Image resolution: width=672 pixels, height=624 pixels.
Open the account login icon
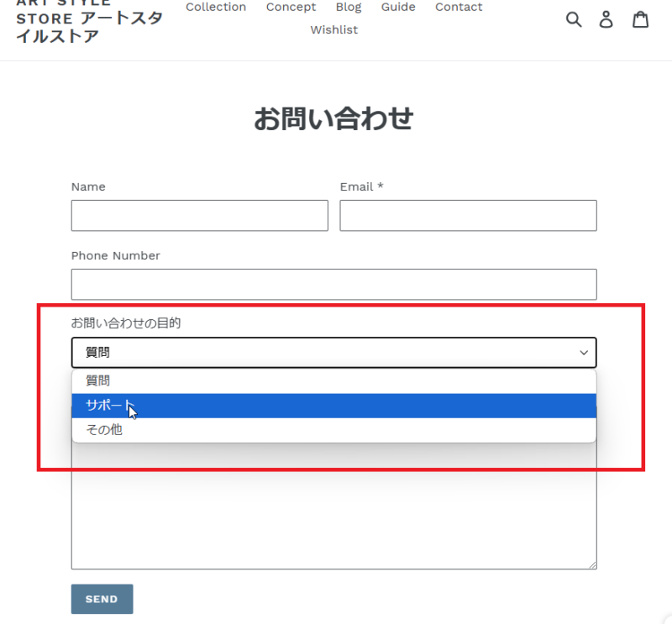click(606, 19)
